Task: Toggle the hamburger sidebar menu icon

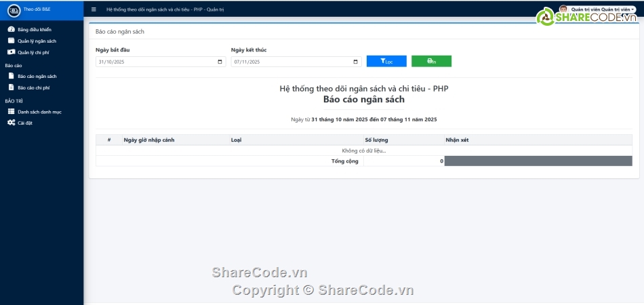Action: pyautogui.click(x=94, y=9)
